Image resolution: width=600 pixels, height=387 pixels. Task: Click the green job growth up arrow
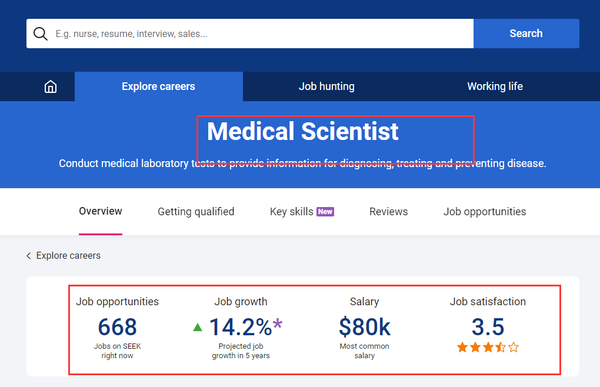click(197, 327)
